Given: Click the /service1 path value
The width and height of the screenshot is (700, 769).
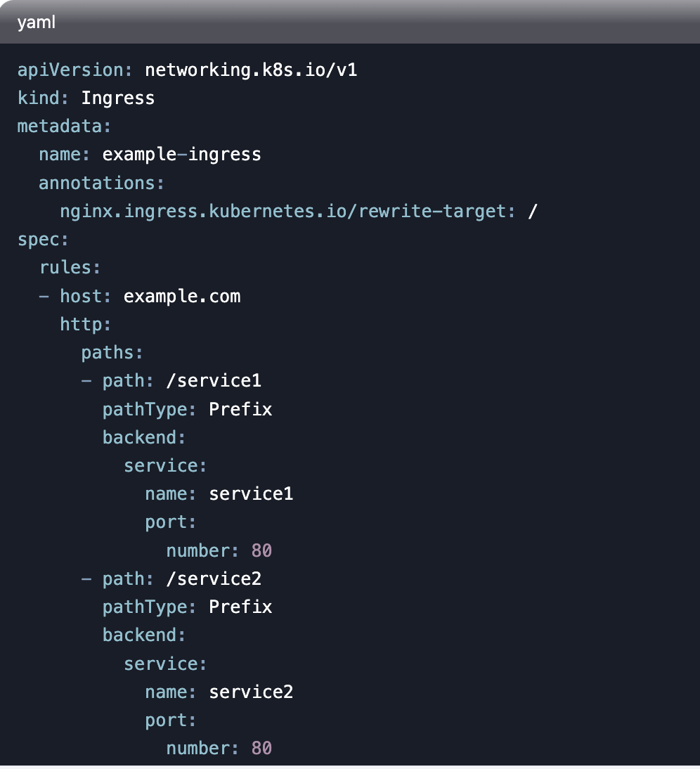Looking at the screenshot, I should tap(214, 380).
